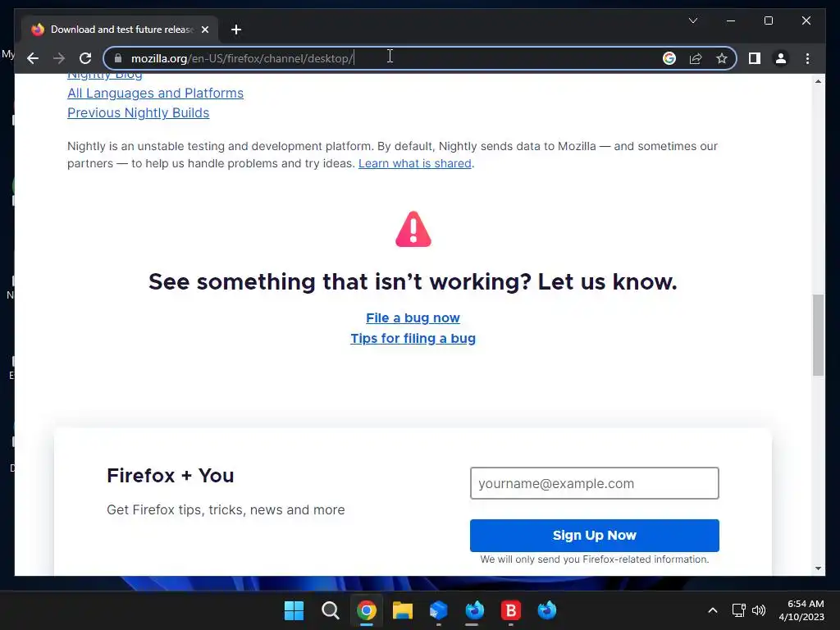840x630 pixels.
Task: Show hidden system tray icons
Action: click(x=713, y=610)
